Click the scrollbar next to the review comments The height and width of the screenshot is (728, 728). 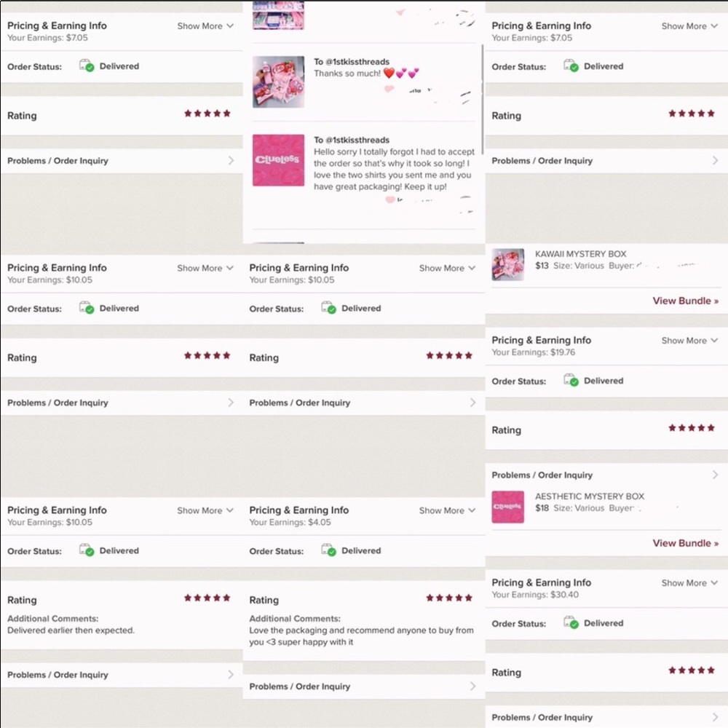(x=483, y=99)
